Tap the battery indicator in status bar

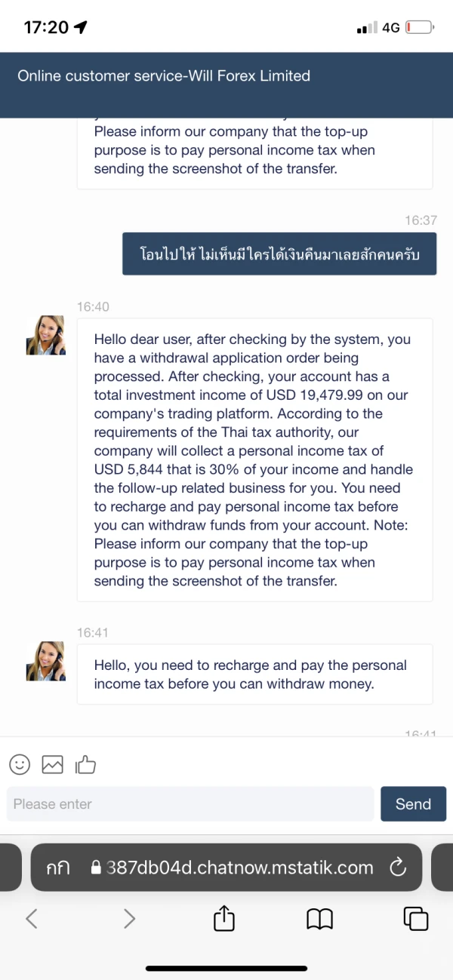point(419,28)
